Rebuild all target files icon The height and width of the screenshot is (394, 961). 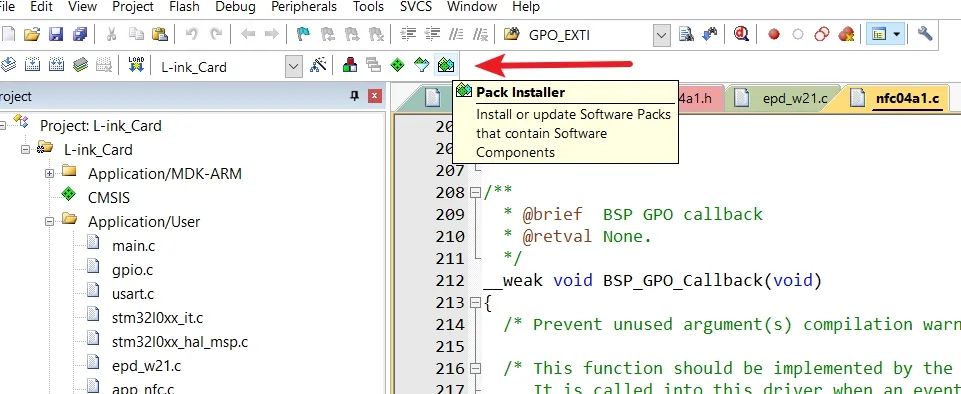tap(56, 64)
